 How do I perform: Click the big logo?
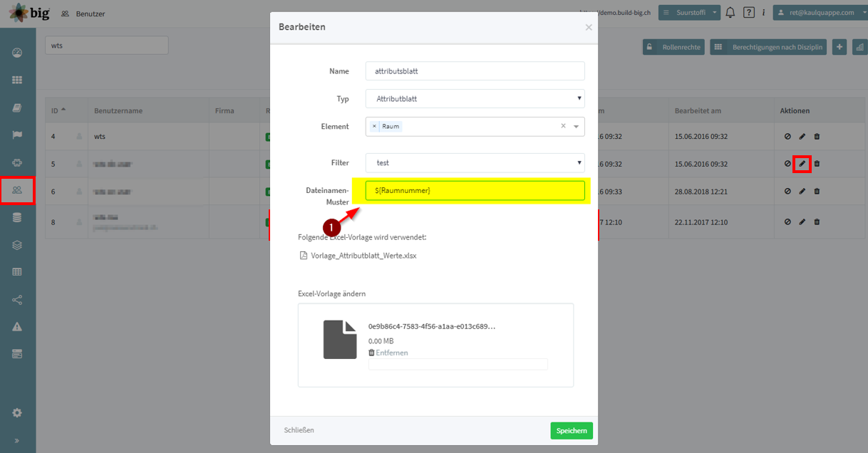(31, 13)
